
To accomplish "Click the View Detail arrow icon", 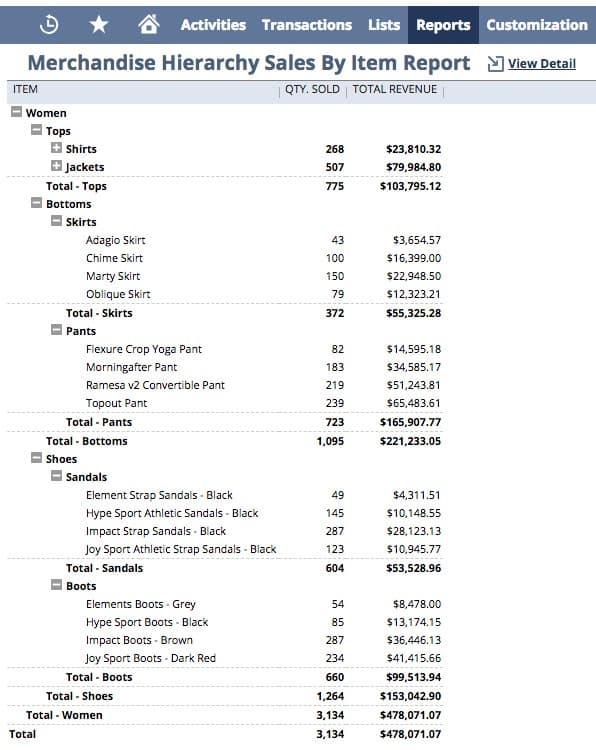I will (495, 64).
